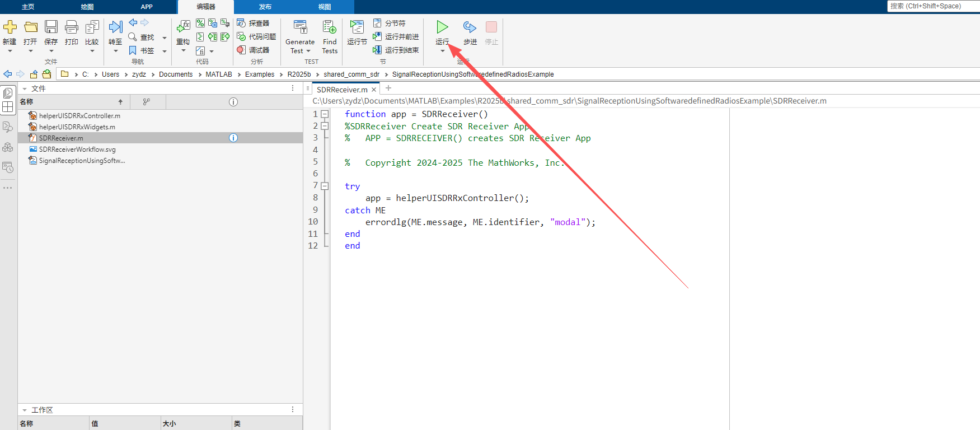Select SDRReceiverWorkflow.svg in the file list
This screenshot has width=980, height=430.
pos(77,149)
